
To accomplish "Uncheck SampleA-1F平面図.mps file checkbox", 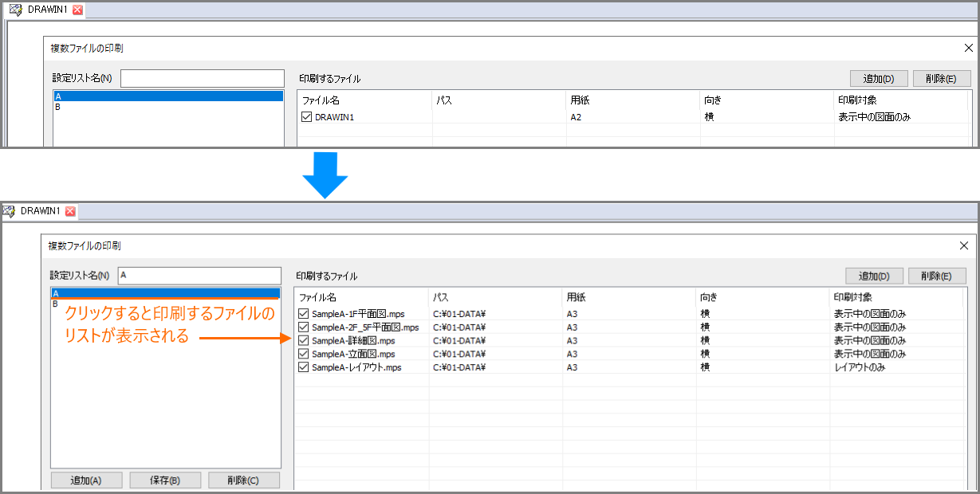I will pyautogui.click(x=304, y=314).
